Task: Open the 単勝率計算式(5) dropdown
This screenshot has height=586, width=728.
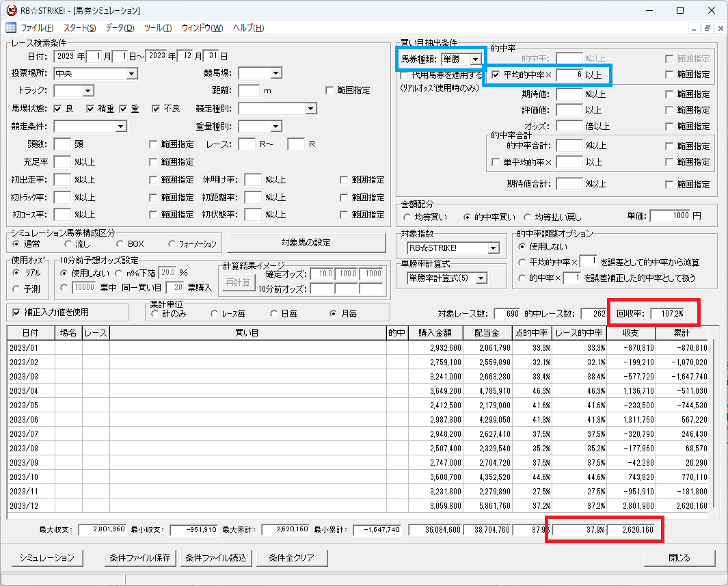Action: coord(481,278)
